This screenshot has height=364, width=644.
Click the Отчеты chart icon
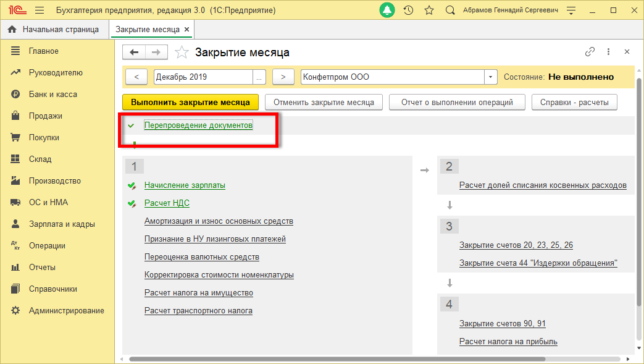(x=15, y=268)
